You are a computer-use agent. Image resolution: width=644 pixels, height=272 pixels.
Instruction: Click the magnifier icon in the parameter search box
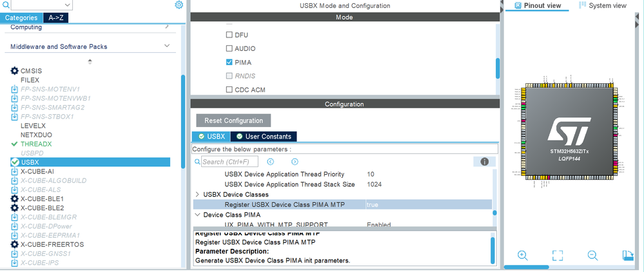pyautogui.click(x=197, y=162)
